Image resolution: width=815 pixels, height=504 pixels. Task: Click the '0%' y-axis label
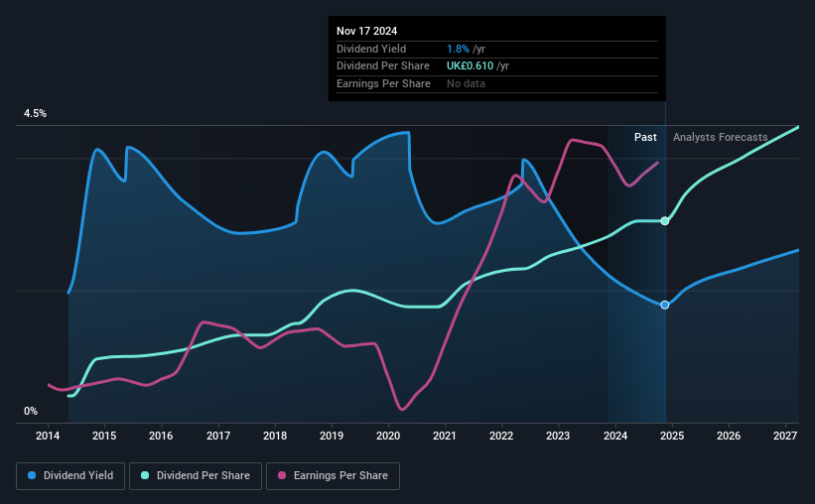click(x=31, y=411)
